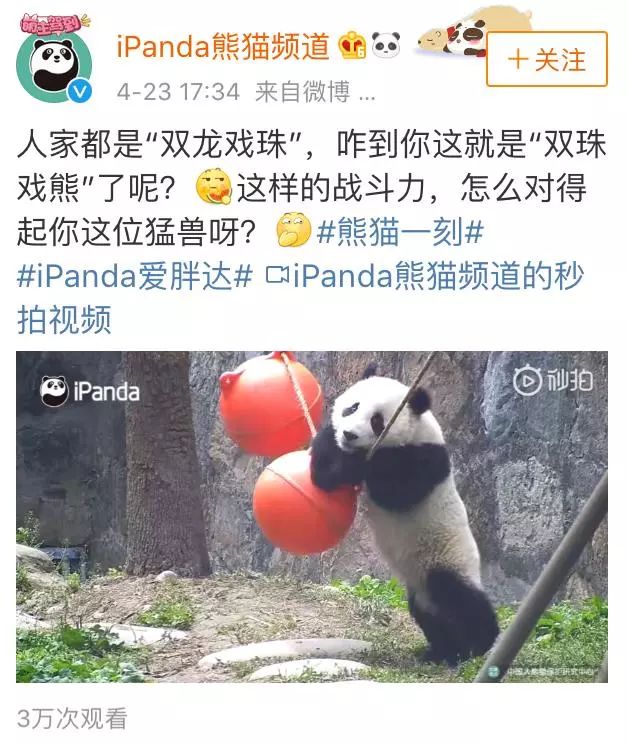Click the 4-23 17:34 post timestamp
This screenshot has width=628, height=745.
pos(178,91)
